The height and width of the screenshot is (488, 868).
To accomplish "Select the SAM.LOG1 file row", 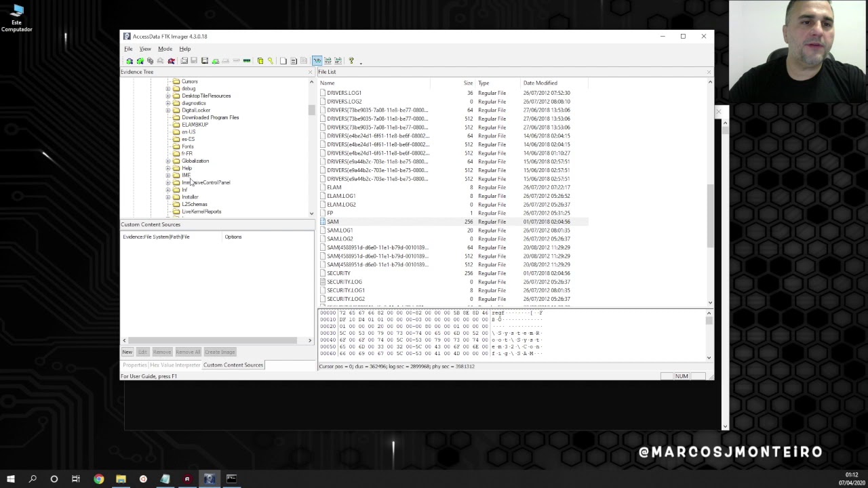I will 453,230.
